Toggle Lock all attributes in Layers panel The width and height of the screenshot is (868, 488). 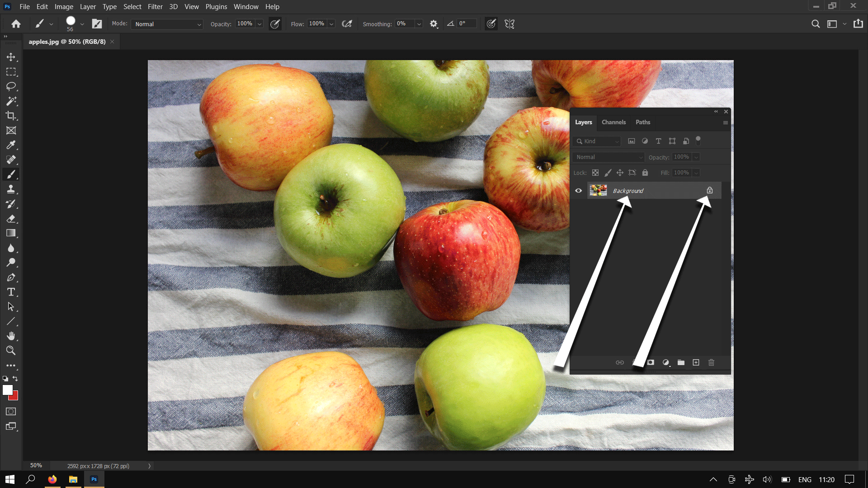pyautogui.click(x=645, y=173)
